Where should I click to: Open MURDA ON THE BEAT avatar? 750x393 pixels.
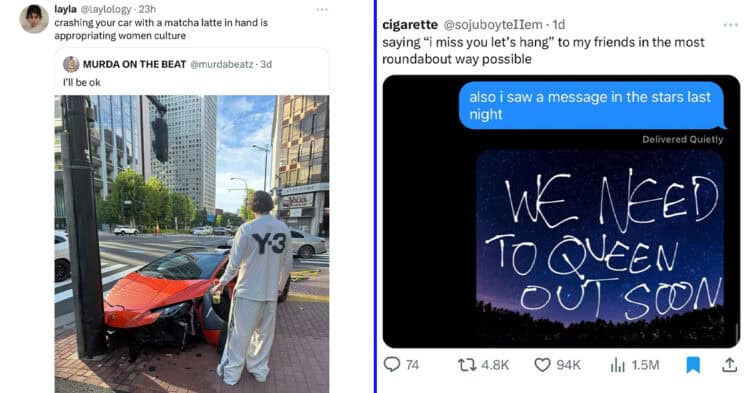pyautogui.click(x=71, y=64)
